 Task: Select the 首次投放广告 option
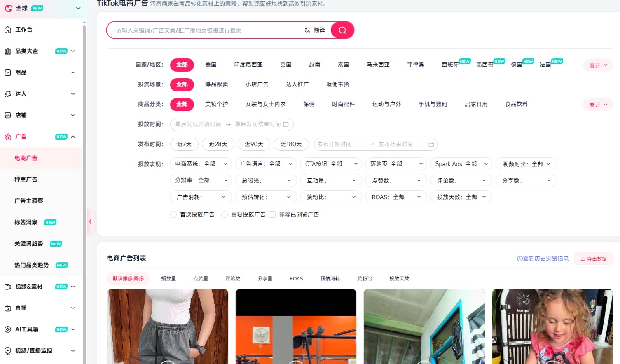coord(173,215)
